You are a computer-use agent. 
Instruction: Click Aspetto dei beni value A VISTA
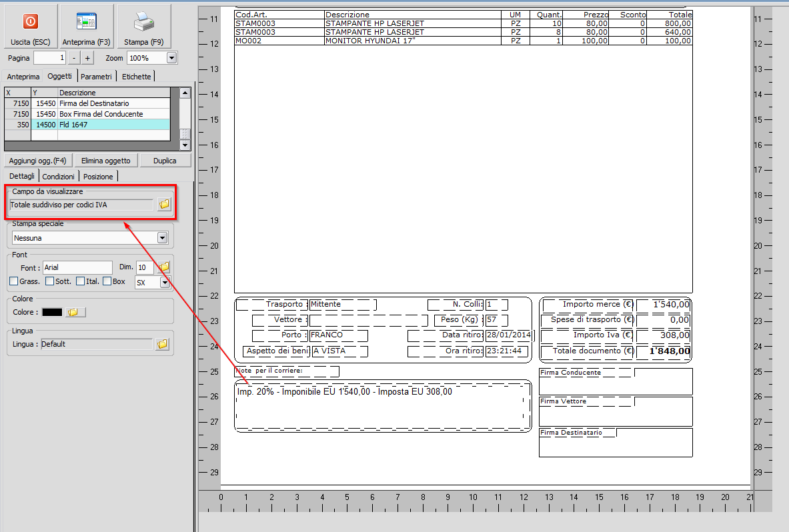(339, 351)
